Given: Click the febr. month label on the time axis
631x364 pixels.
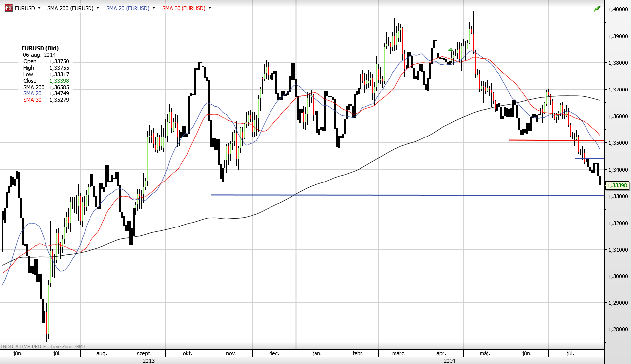Looking at the screenshot, I should 358,354.
